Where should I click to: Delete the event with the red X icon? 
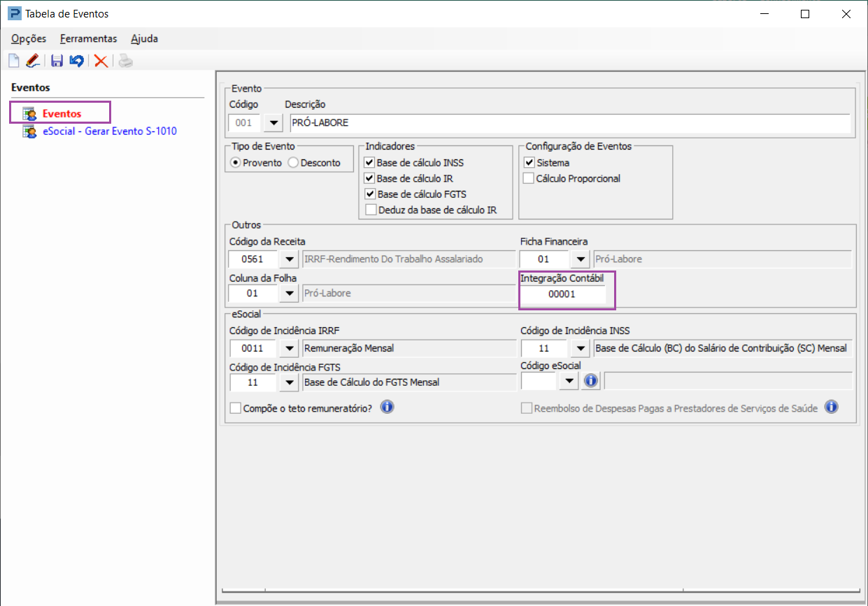pyautogui.click(x=101, y=61)
